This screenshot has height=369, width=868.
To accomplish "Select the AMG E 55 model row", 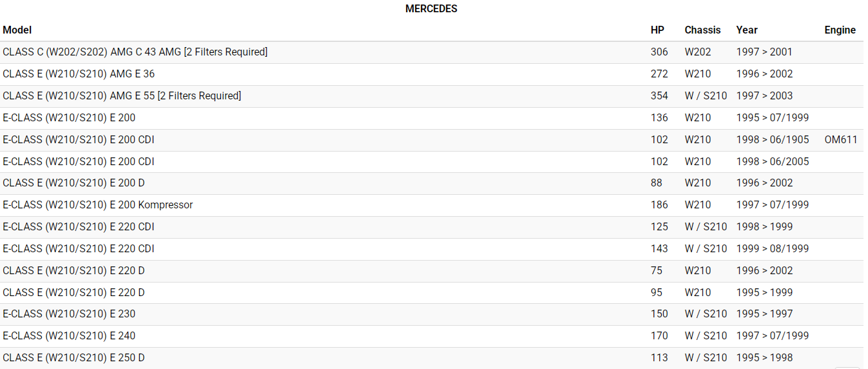I will pyautogui.click(x=122, y=95).
